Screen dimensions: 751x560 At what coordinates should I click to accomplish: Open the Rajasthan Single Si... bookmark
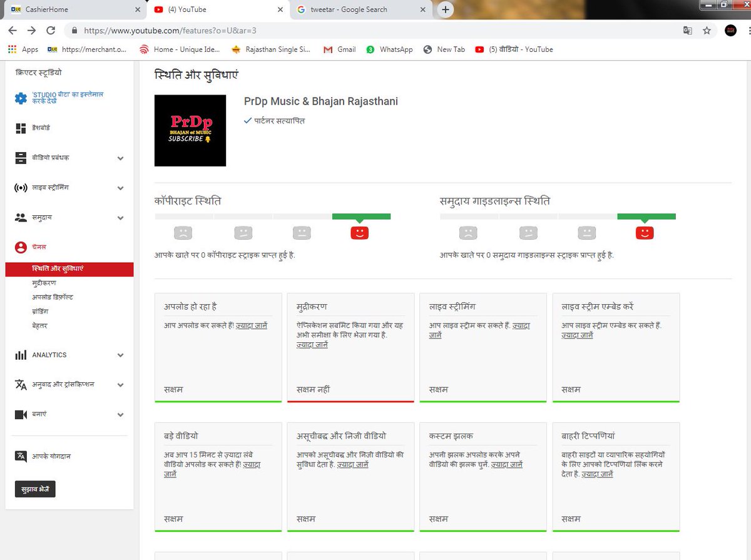click(x=270, y=49)
